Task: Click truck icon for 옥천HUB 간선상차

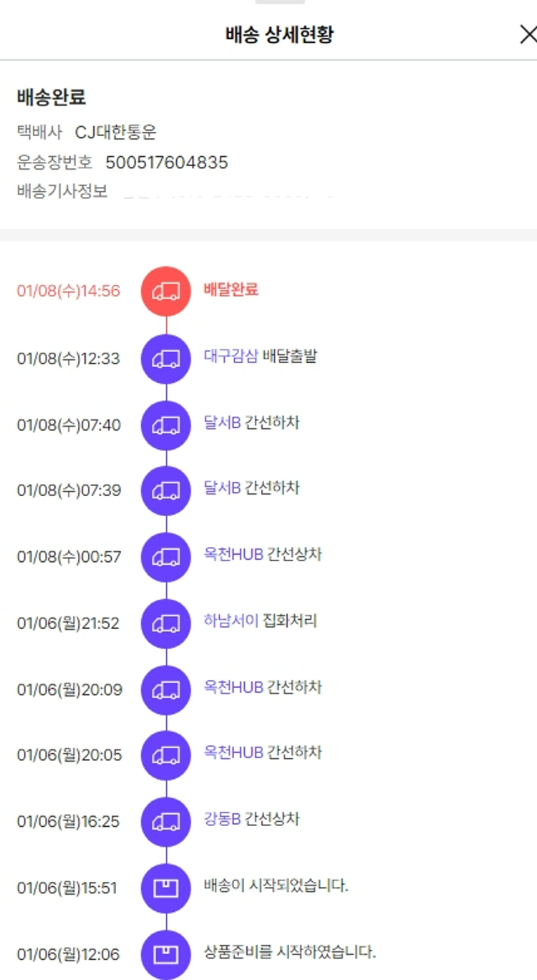Action: [166, 556]
